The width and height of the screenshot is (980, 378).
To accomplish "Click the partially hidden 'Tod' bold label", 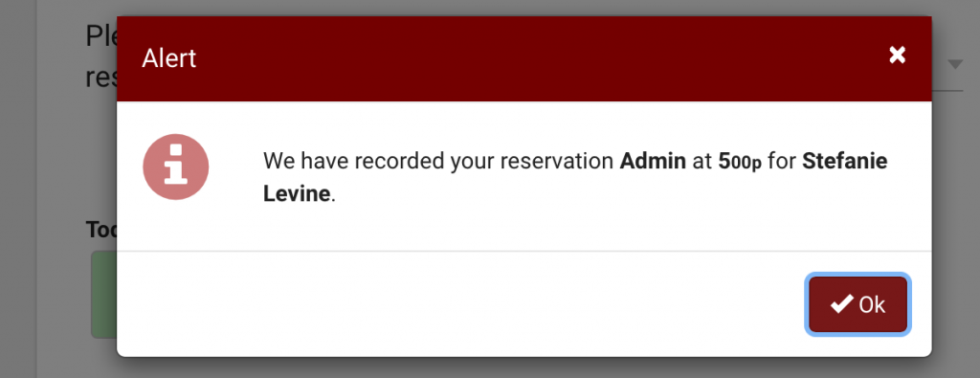I will [x=101, y=230].
